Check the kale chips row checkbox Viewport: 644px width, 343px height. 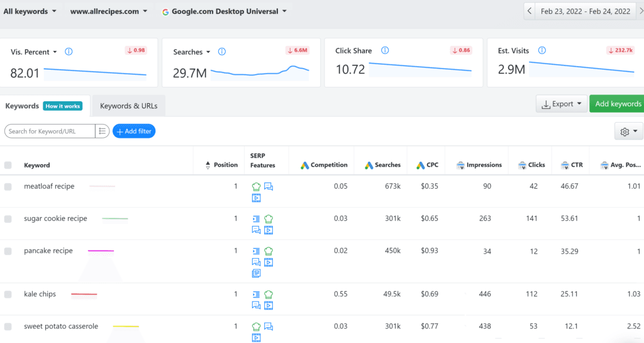tap(8, 295)
